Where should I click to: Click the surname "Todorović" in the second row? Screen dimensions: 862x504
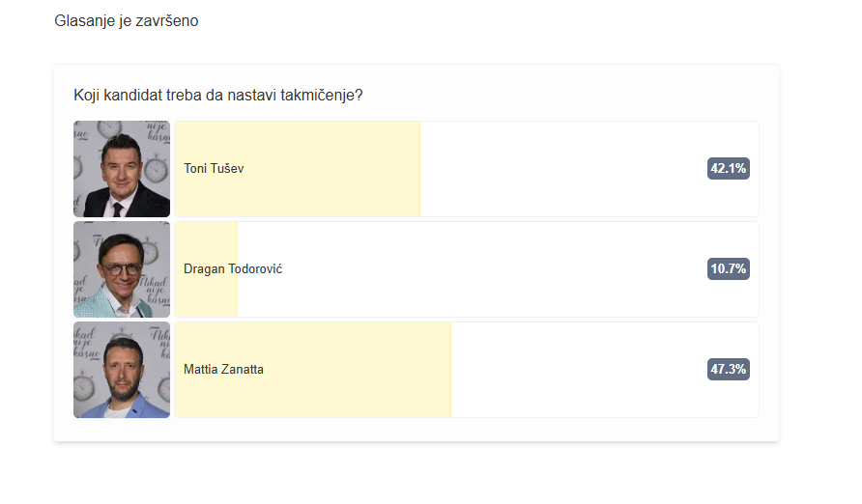(x=256, y=269)
